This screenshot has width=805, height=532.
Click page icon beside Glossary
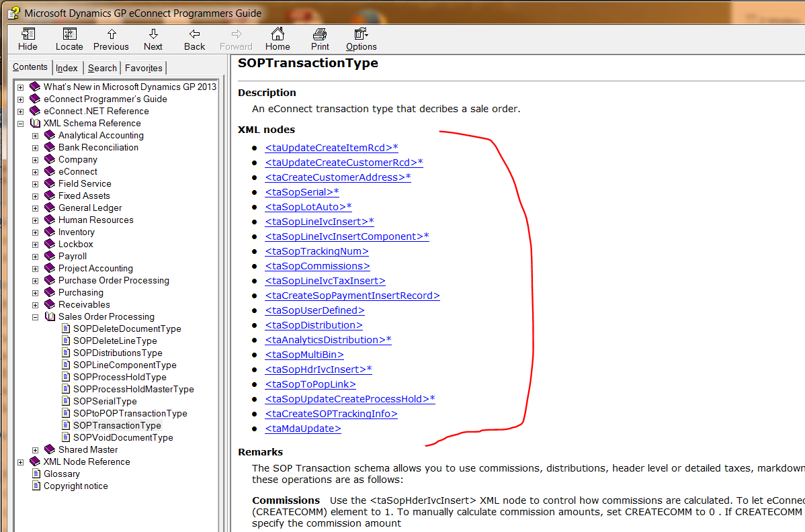pyautogui.click(x=36, y=474)
